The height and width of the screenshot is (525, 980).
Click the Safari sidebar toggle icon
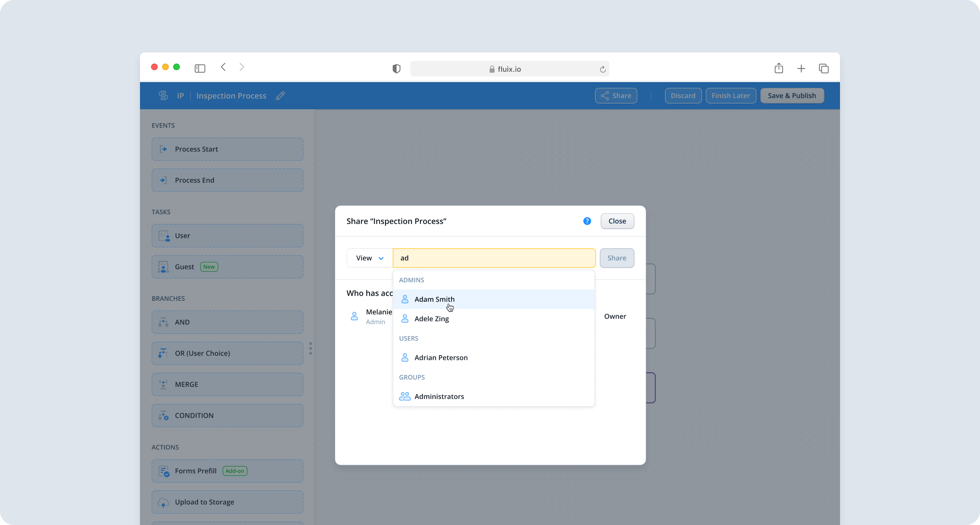[200, 69]
